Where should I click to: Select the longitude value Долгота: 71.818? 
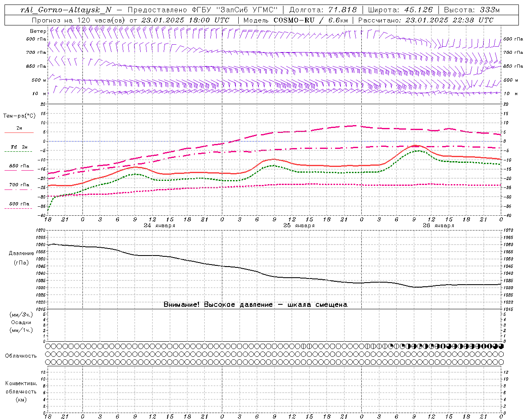point(323,10)
